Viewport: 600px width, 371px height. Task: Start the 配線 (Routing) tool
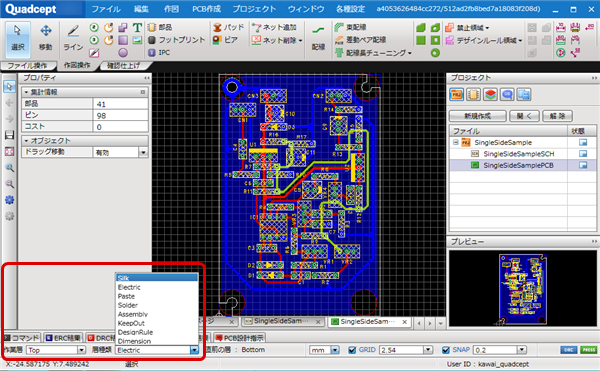[x=318, y=38]
